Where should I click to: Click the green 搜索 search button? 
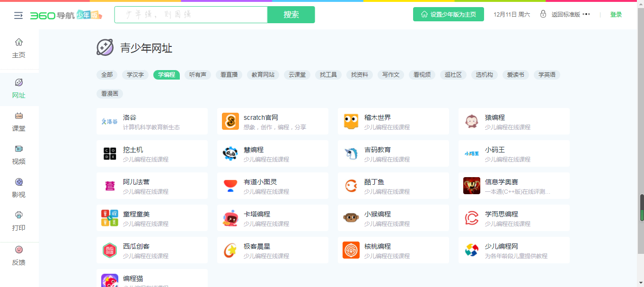point(291,15)
